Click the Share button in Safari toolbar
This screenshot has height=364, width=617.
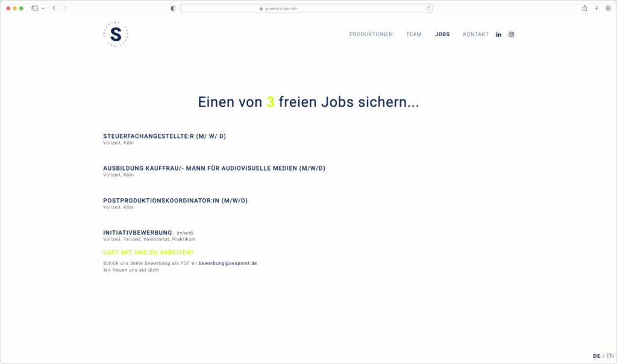[x=583, y=8]
